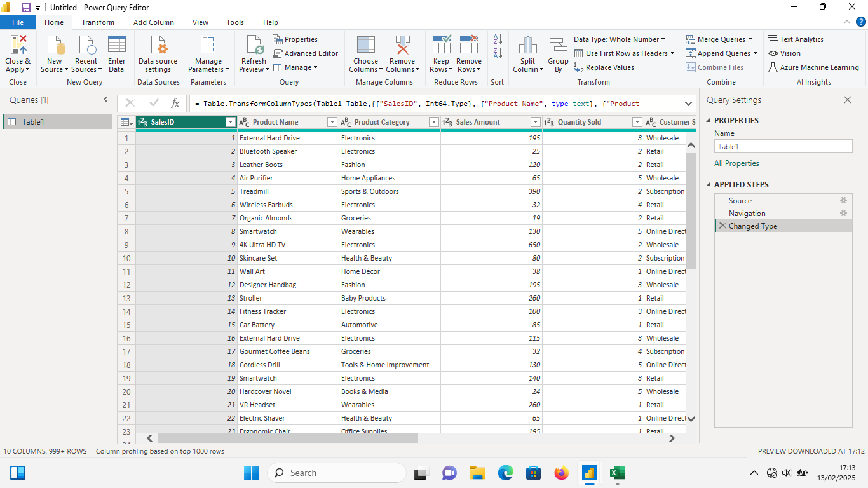
Task: Open the Enter Data tool
Action: click(x=116, y=45)
